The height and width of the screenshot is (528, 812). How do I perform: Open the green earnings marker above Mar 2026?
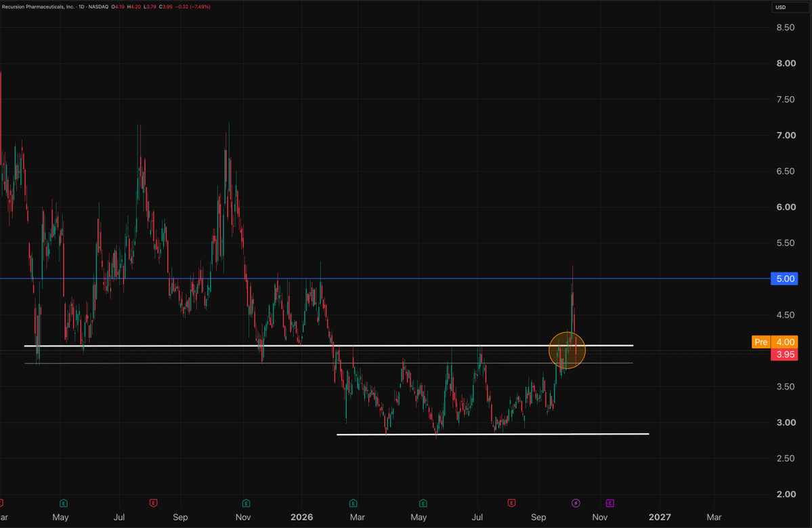[x=354, y=503]
